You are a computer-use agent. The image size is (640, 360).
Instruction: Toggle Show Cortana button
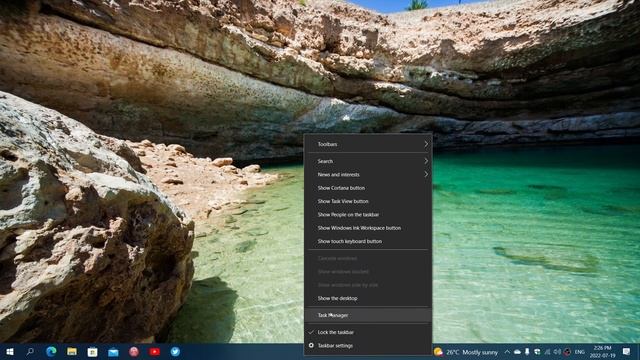pyautogui.click(x=368, y=188)
